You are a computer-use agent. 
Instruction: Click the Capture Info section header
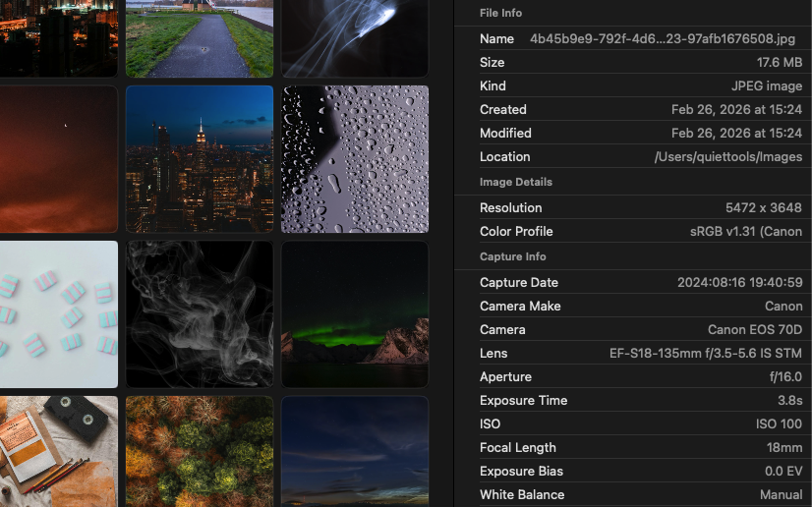[513, 256]
